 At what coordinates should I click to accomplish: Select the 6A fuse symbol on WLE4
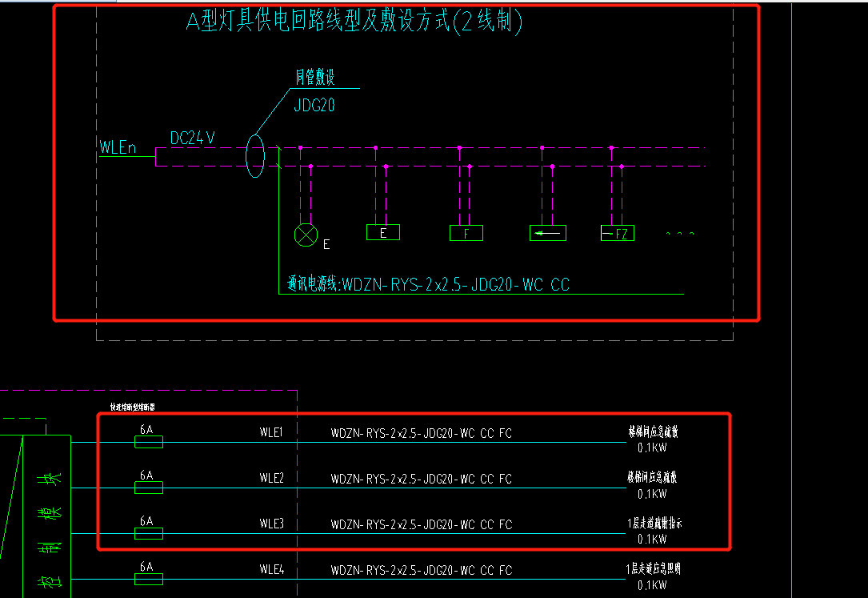click(149, 579)
